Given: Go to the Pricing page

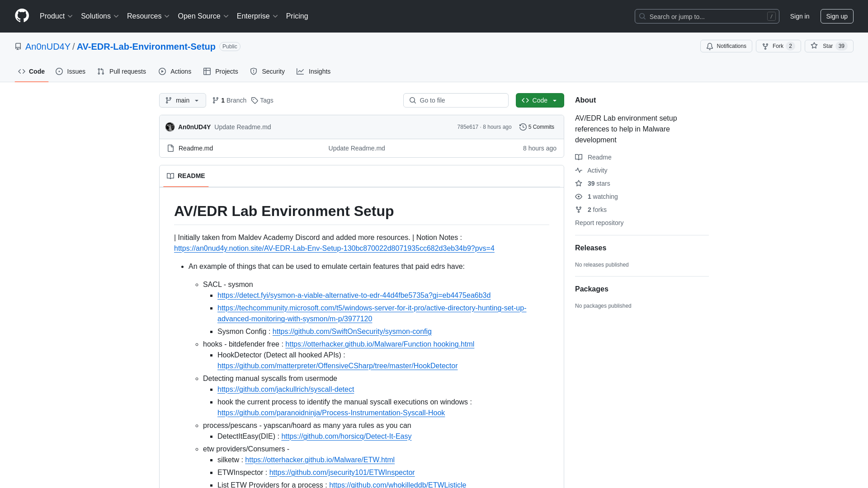Looking at the screenshot, I should tap(297, 16).
